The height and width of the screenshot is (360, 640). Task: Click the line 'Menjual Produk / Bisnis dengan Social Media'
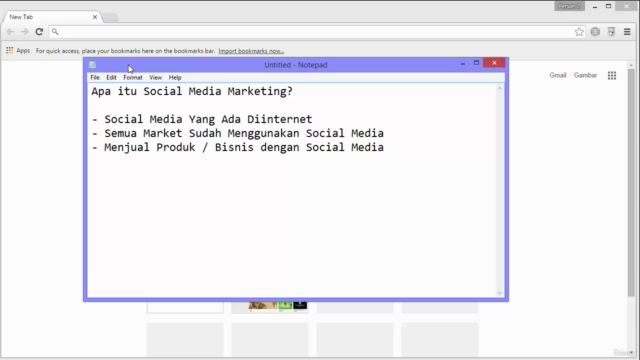point(244,147)
